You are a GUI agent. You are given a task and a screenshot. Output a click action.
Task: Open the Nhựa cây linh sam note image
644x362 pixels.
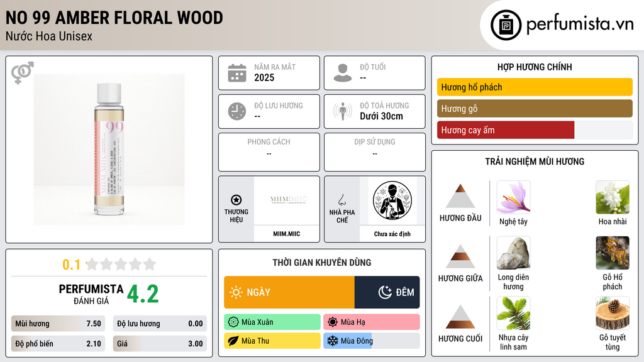click(513, 314)
